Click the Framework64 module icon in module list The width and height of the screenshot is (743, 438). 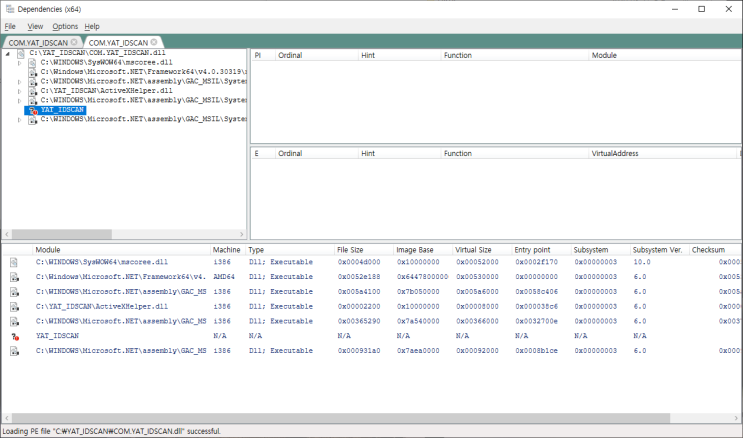click(14, 277)
